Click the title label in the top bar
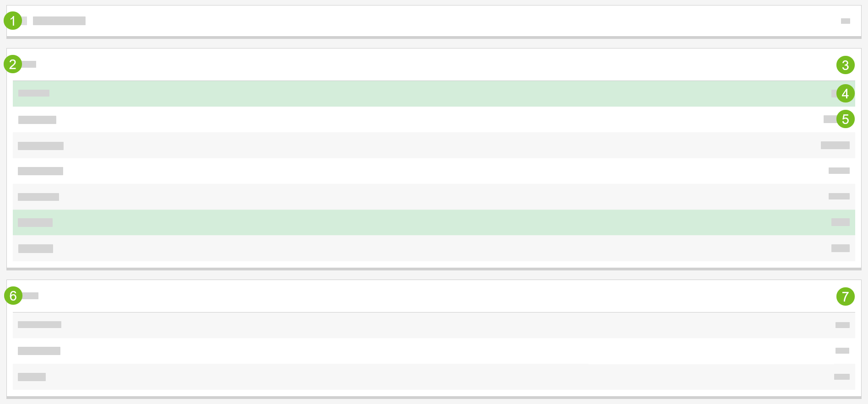 [59, 21]
